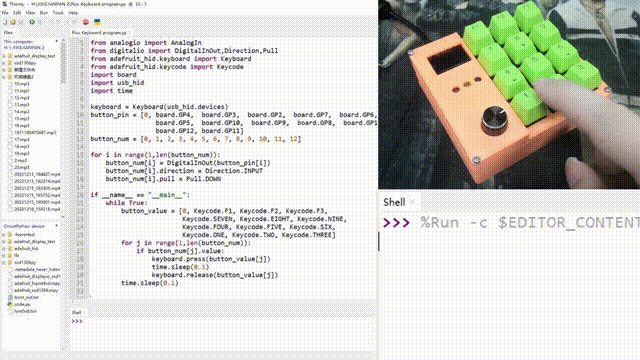This screenshot has height=360, width=640.
Task: Click the This computer path text
Action: (x=24, y=47)
